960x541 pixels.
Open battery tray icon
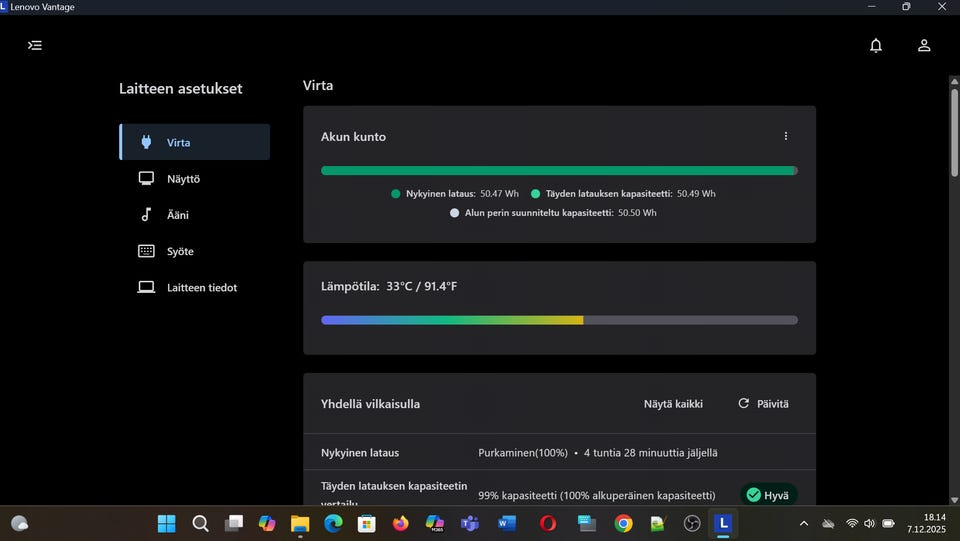point(888,524)
